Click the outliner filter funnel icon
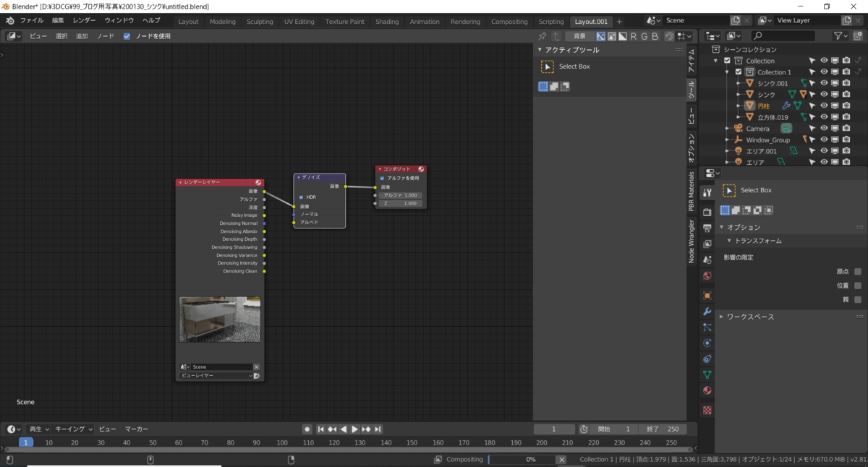 click(x=838, y=35)
